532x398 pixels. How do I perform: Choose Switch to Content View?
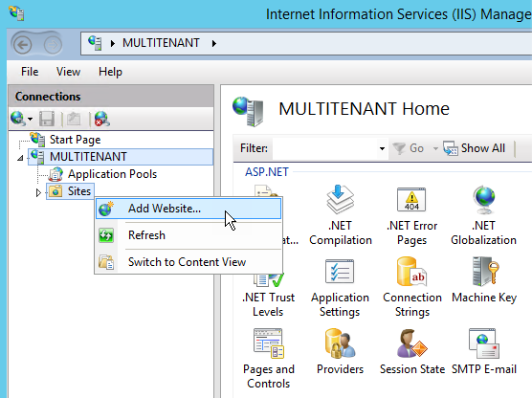[188, 262]
